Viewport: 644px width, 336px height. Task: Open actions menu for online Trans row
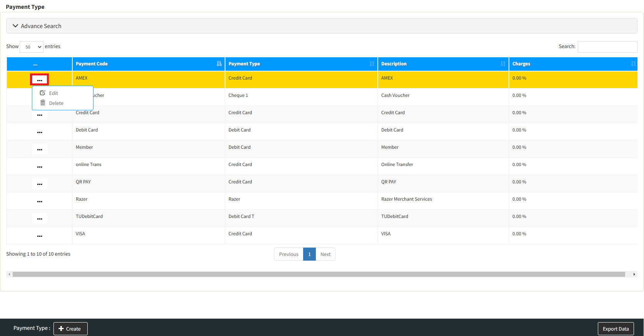[40, 166]
